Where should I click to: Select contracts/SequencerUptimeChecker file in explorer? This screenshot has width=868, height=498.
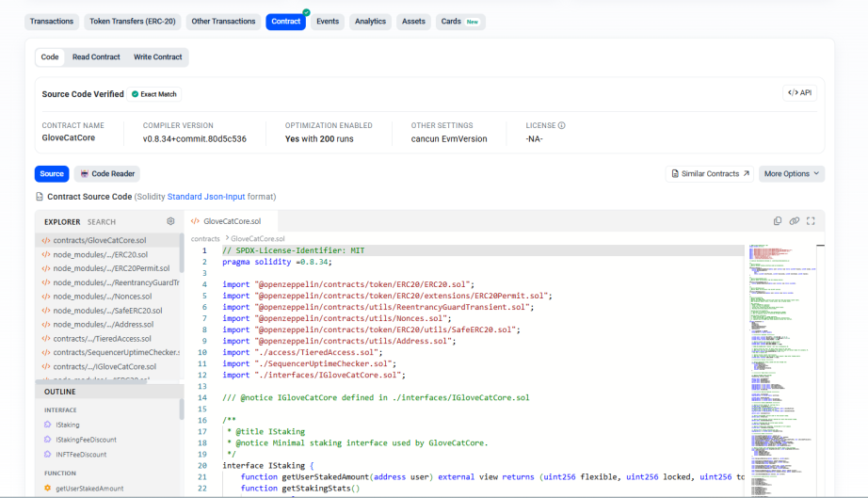click(109, 352)
